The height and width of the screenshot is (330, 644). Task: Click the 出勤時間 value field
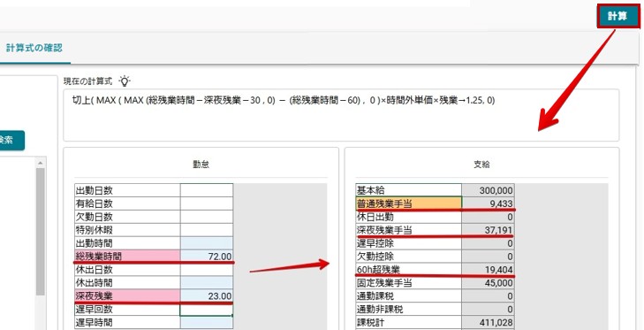point(207,242)
